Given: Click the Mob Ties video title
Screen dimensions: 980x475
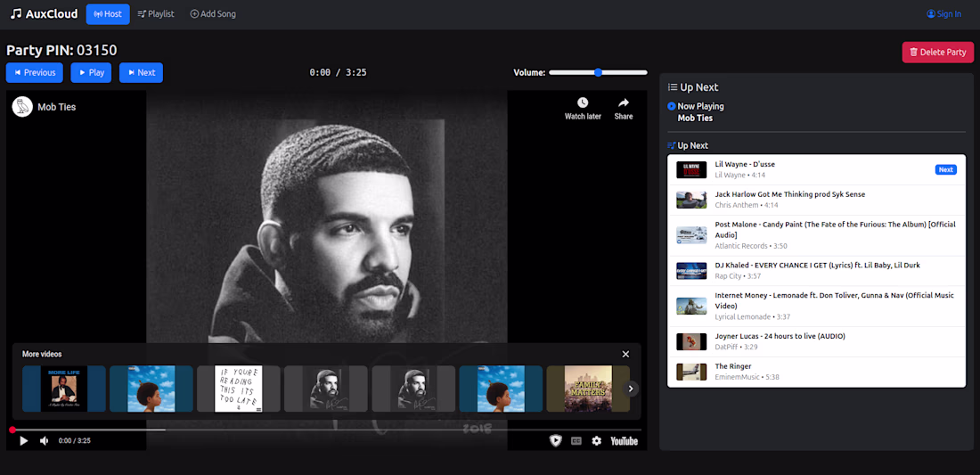Looking at the screenshot, I should coord(57,107).
